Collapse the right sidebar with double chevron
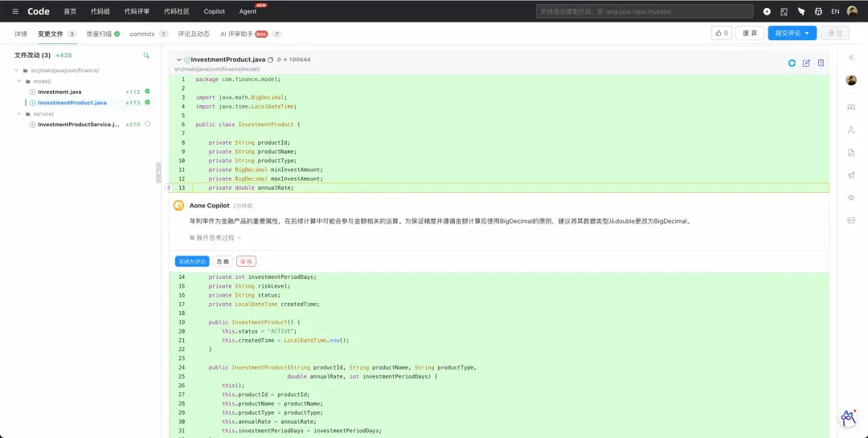 851,58
